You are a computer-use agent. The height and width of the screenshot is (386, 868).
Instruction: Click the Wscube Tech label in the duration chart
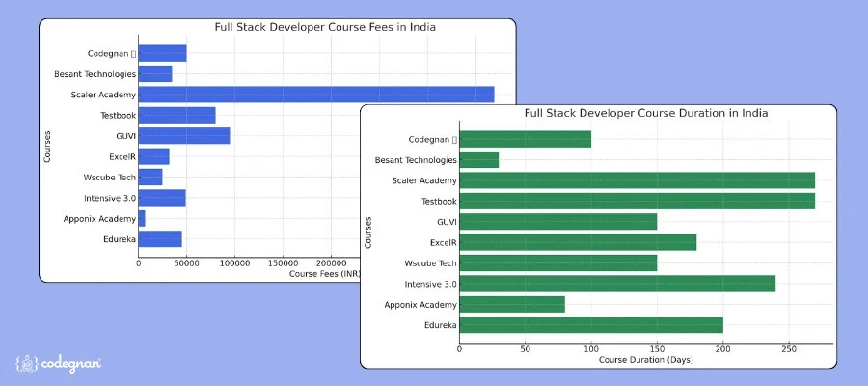point(431,263)
